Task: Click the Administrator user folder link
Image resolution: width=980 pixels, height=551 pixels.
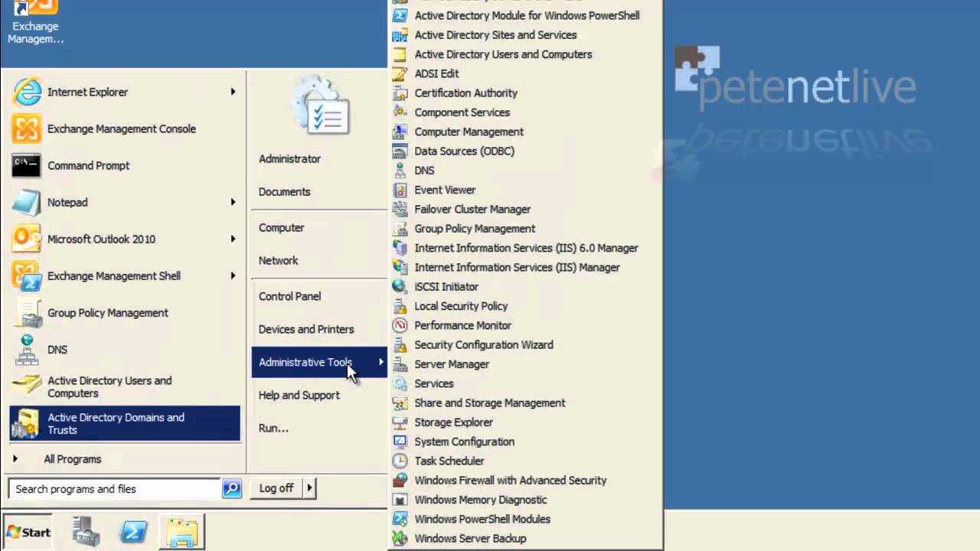Action: tap(289, 159)
